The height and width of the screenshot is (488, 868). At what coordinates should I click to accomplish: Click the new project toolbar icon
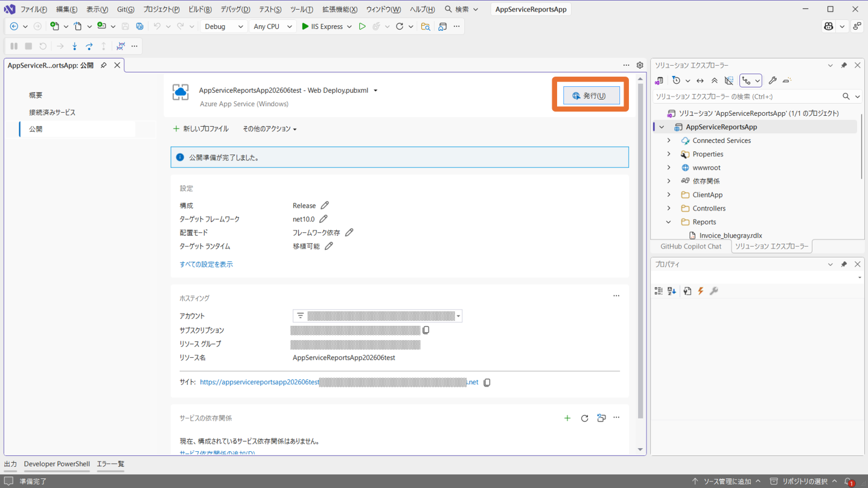(55, 27)
